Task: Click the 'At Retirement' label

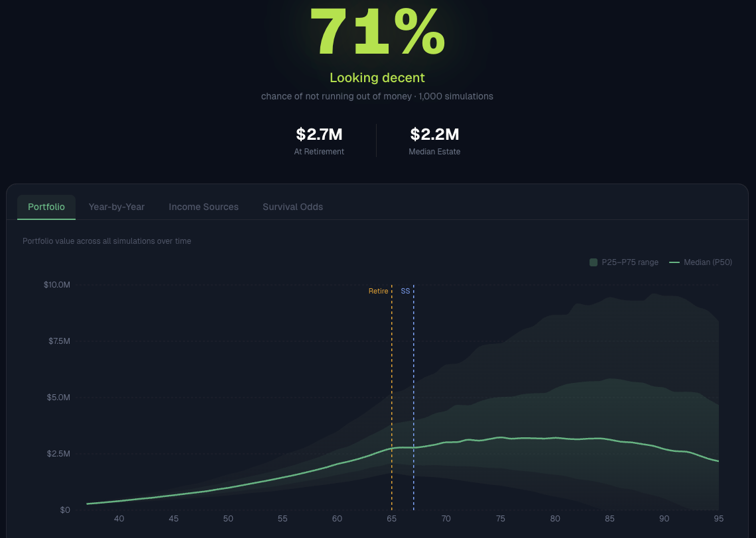Action: (319, 152)
